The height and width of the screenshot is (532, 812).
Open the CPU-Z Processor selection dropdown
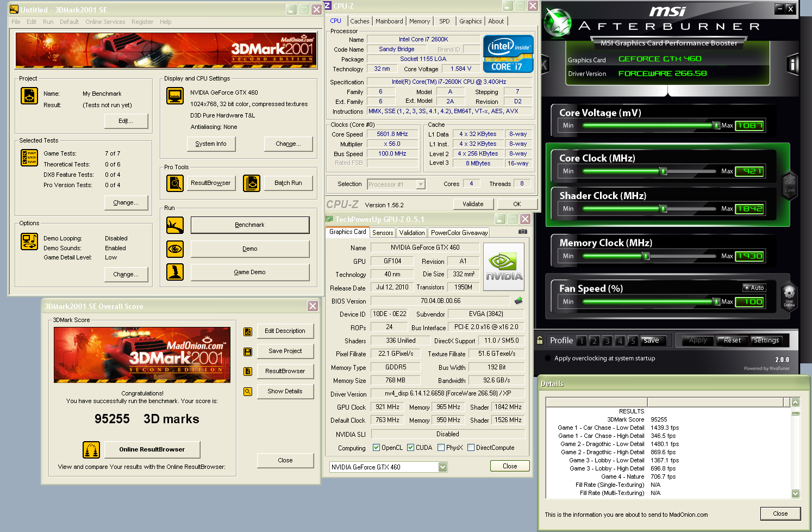[421, 184]
